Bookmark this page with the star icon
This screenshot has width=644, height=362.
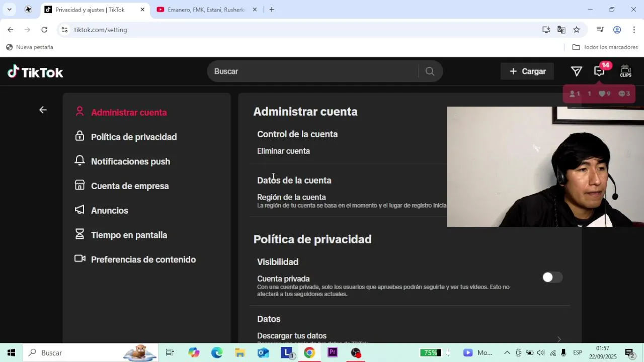(577, 30)
